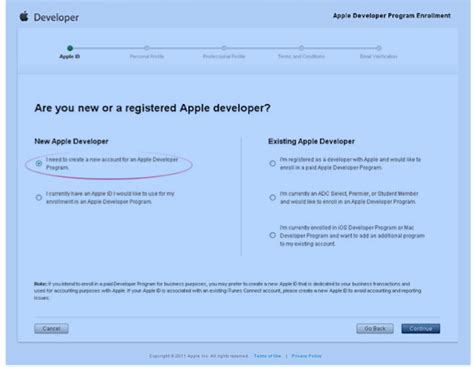Click the Apple ID progress step
Screen dimensions: 474x367
[x=70, y=53]
